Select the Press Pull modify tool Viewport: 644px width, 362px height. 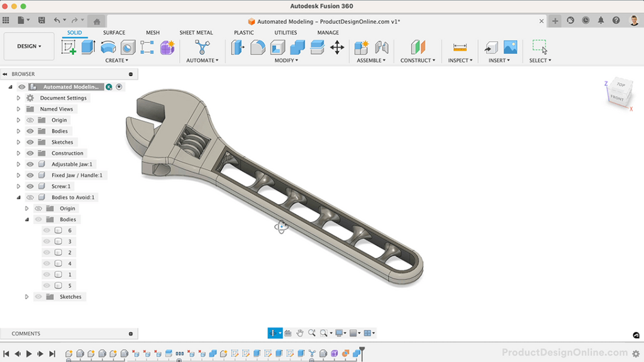pos(238,48)
